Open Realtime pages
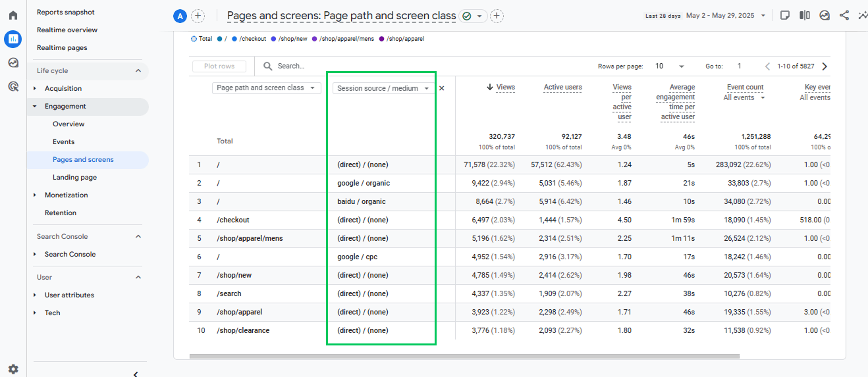Viewport: 868px width, 377px height. tap(62, 47)
